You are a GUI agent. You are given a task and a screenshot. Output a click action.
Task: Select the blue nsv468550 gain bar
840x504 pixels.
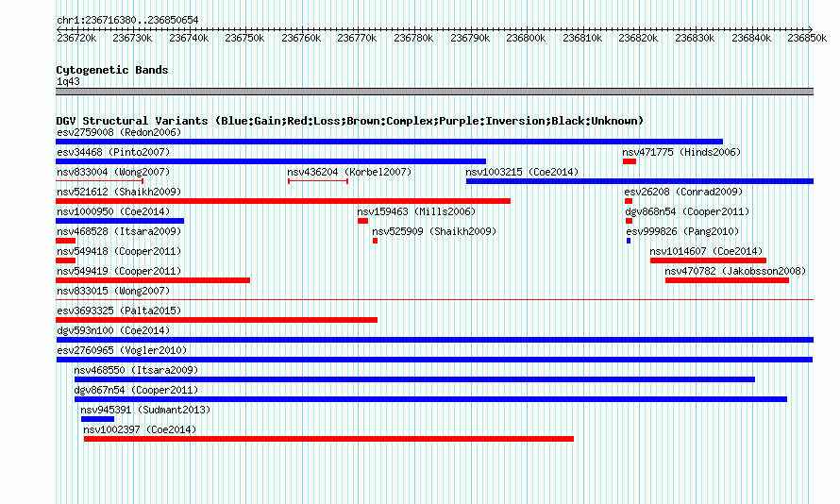(414, 379)
